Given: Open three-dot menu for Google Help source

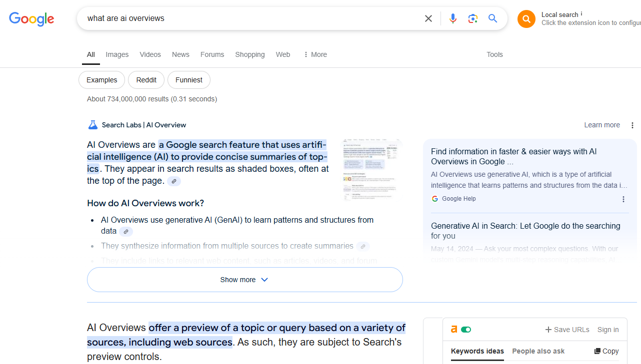Looking at the screenshot, I should point(623,199).
